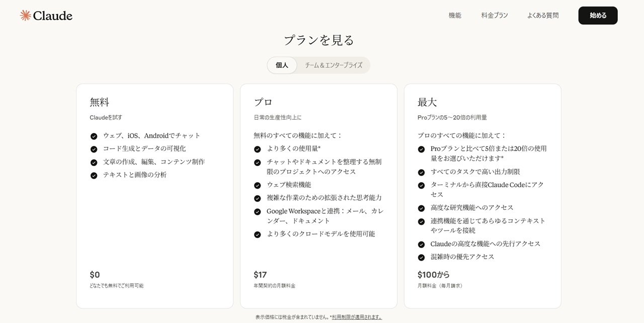Click checkmark beside 高度な研究機能へのアクセス
The height and width of the screenshot is (323, 644).
421,208
